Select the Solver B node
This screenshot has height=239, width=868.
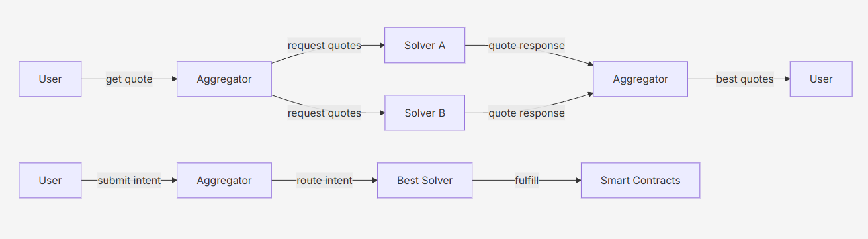pos(425,113)
